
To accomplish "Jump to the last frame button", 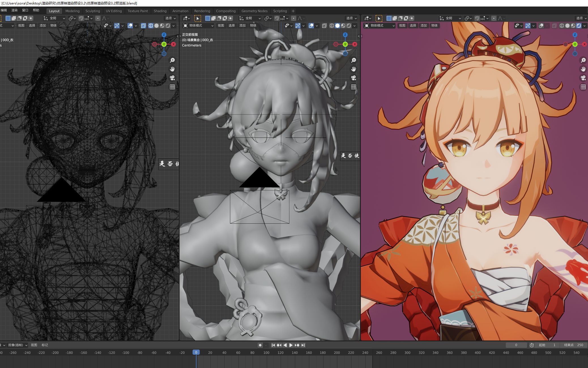I will pos(303,345).
